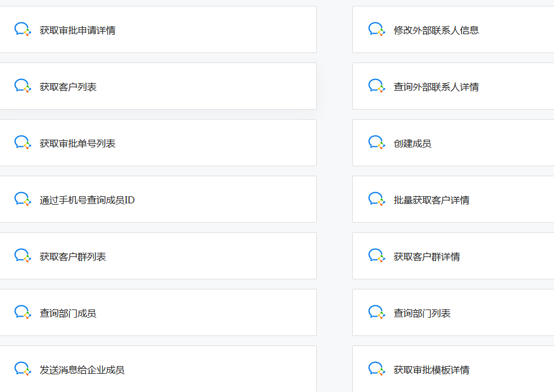Choose the 获取客户列表 action label
554x392 pixels.
[68, 87]
